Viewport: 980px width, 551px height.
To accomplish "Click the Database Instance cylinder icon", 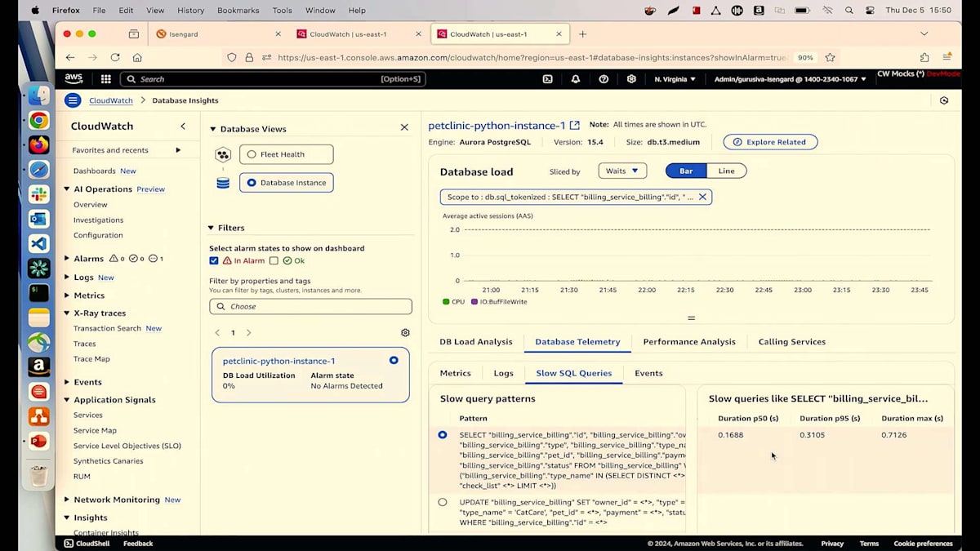I will coord(223,183).
